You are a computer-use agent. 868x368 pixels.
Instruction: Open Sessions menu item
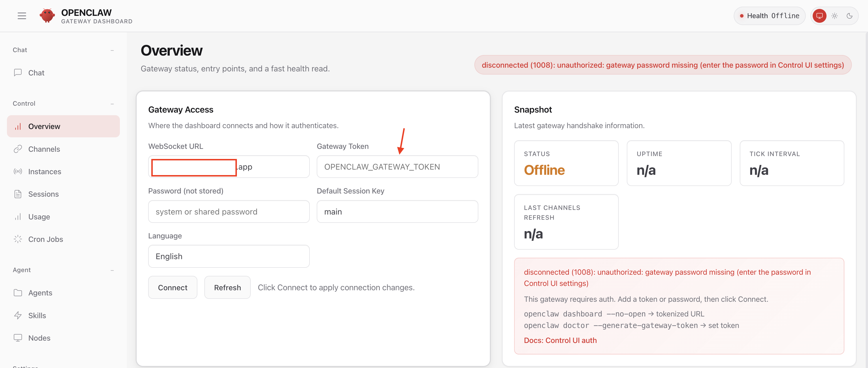coord(44,194)
